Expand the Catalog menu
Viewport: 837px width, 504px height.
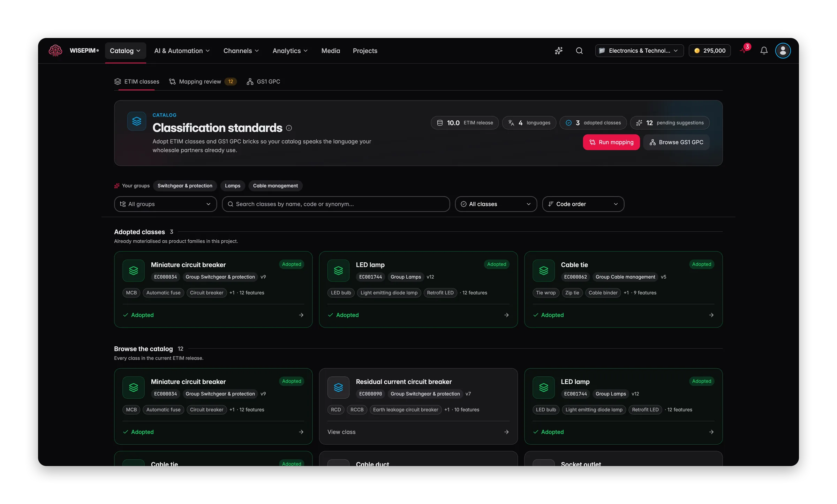[125, 51]
